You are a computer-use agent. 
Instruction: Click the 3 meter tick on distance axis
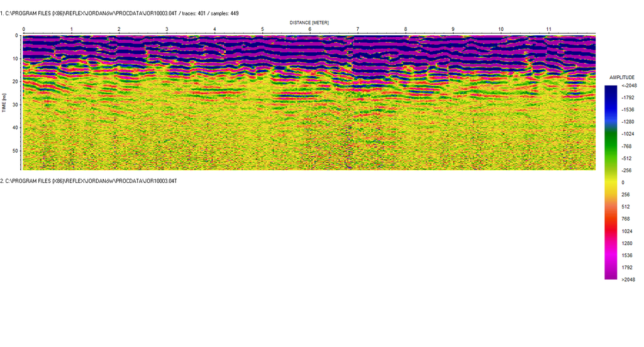[167, 30]
